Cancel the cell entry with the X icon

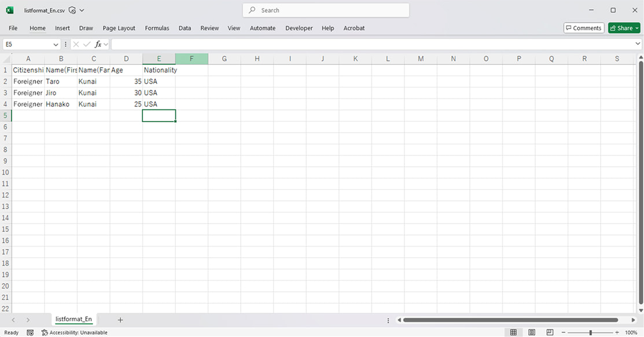pyautogui.click(x=75, y=44)
